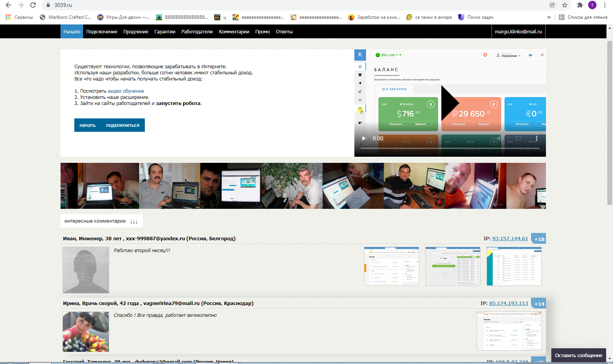This screenshot has height=364, width=613.
Task: Reload the page
Action: 33,5
